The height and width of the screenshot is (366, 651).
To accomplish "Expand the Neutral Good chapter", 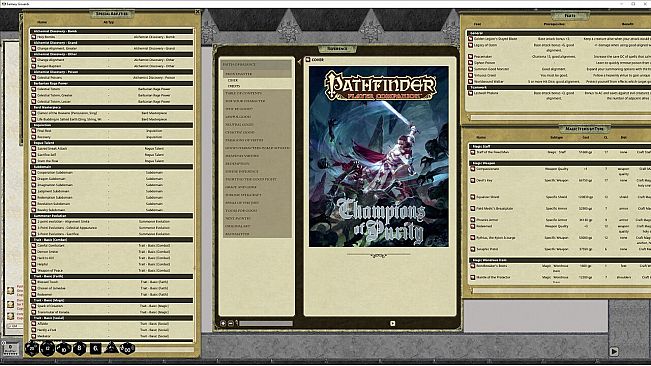I will click(256, 124).
